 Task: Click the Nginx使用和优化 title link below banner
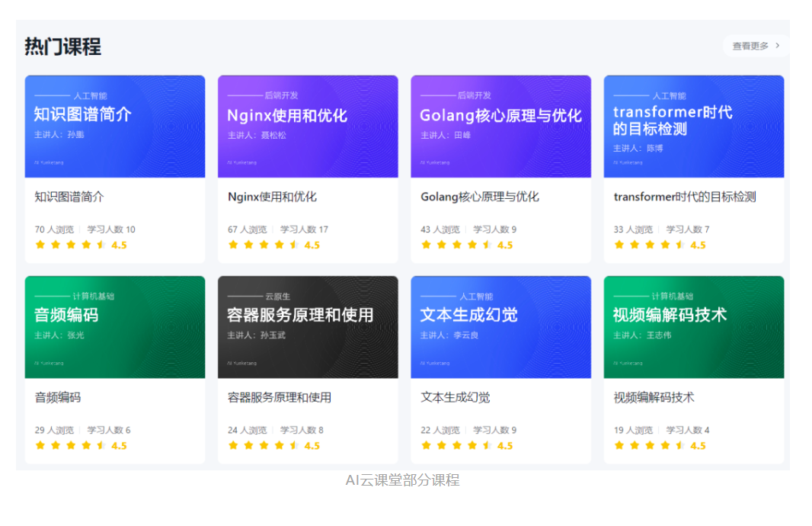[272, 197]
